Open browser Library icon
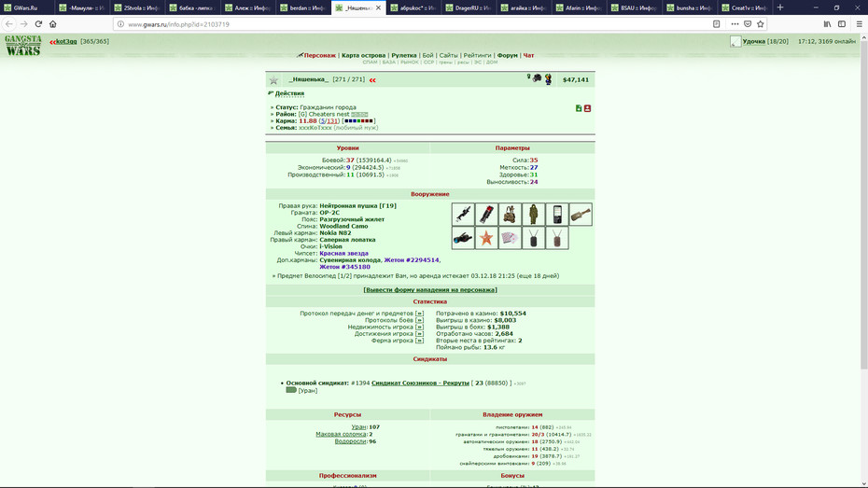This screenshot has width=868, height=488. pos(827,23)
